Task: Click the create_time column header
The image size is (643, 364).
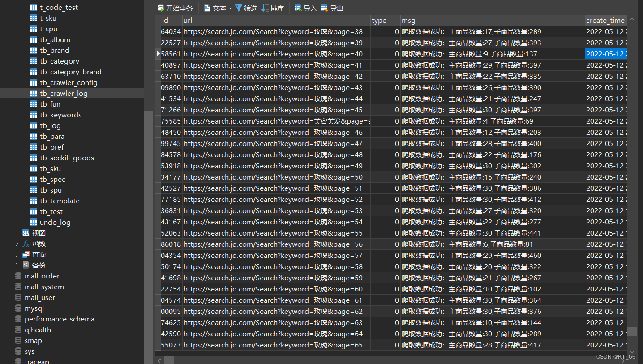Action: (605, 20)
